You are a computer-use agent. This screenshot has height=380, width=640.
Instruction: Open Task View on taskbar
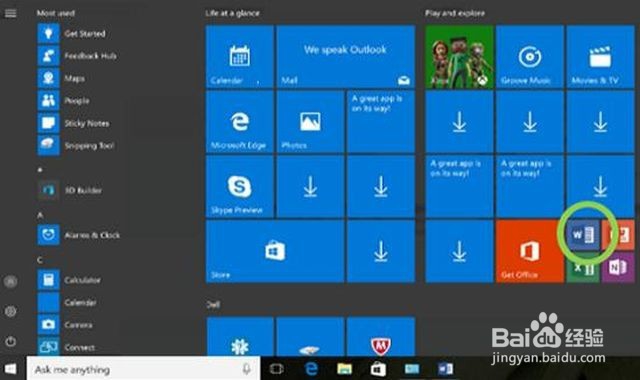[277, 369]
